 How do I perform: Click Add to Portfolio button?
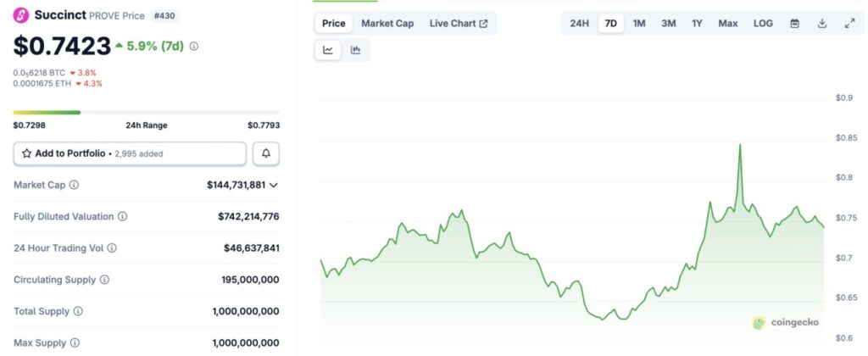pyautogui.click(x=130, y=153)
